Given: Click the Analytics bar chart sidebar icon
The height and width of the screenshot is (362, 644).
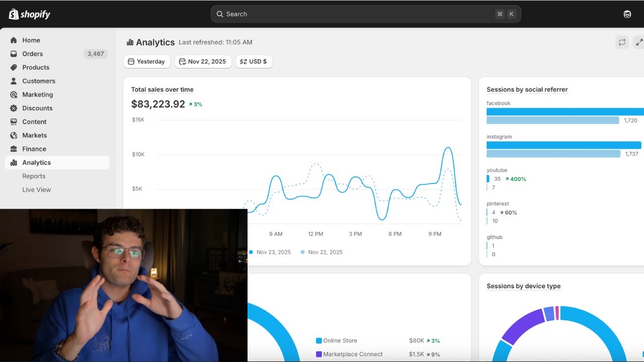Looking at the screenshot, I should click(x=14, y=162).
